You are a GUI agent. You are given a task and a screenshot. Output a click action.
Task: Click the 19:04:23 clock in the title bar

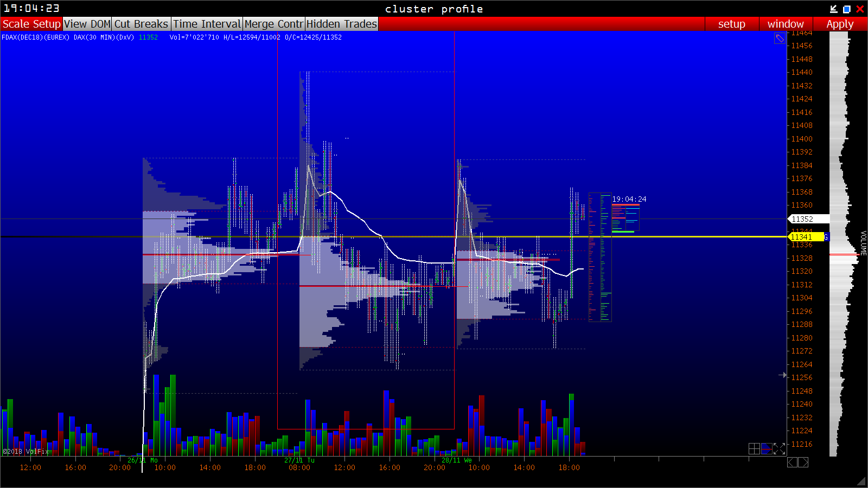pyautogui.click(x=31, y=8)
